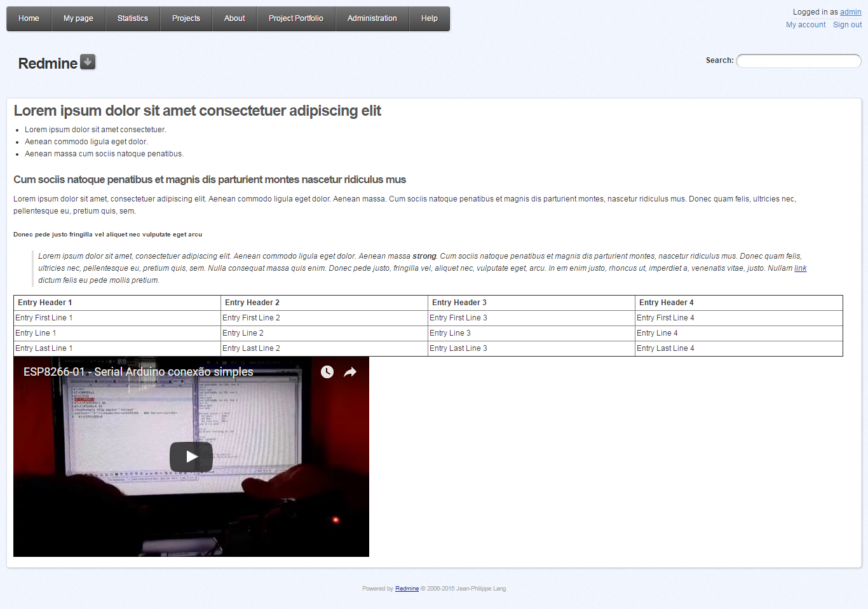Select cell 'Entry Line 4'
The width and height of the screenshot is (868, 609).
pos(739,333)
